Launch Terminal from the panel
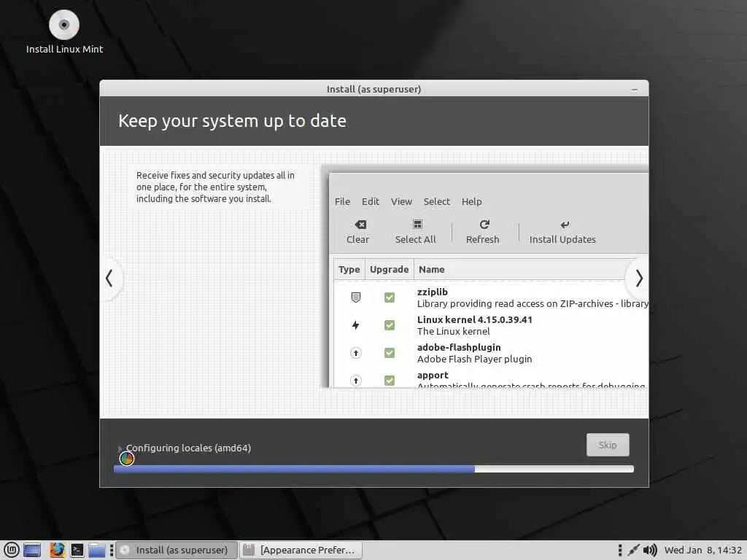747x560 pixels. [x=77, y=550]
